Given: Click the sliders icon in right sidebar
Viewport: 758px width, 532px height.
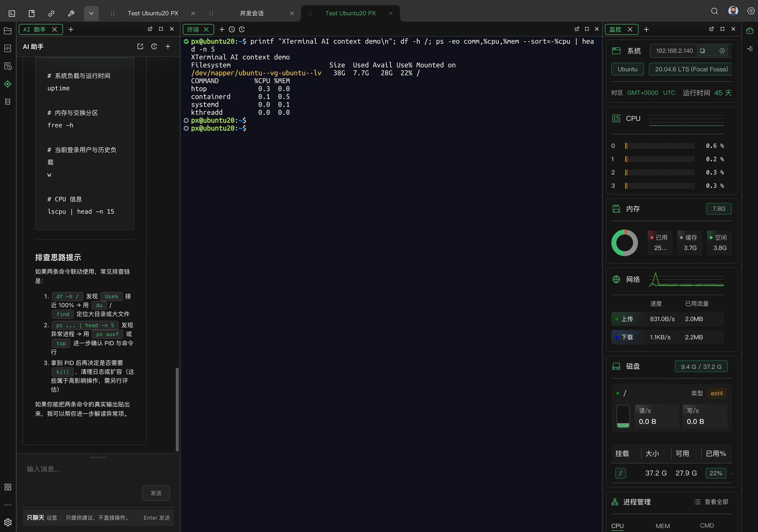Looking at the screenshot, I should tap(750, 49).
